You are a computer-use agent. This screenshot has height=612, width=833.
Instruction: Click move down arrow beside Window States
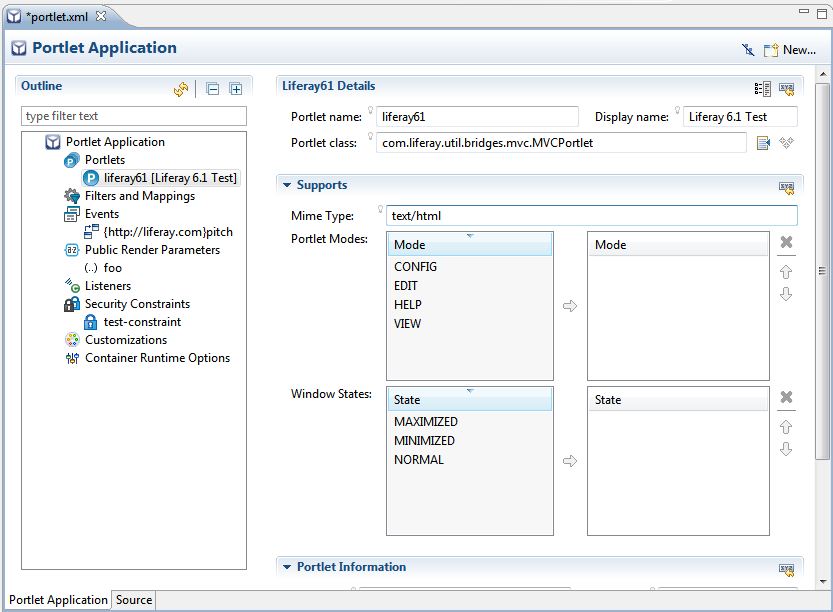point(786,449)
